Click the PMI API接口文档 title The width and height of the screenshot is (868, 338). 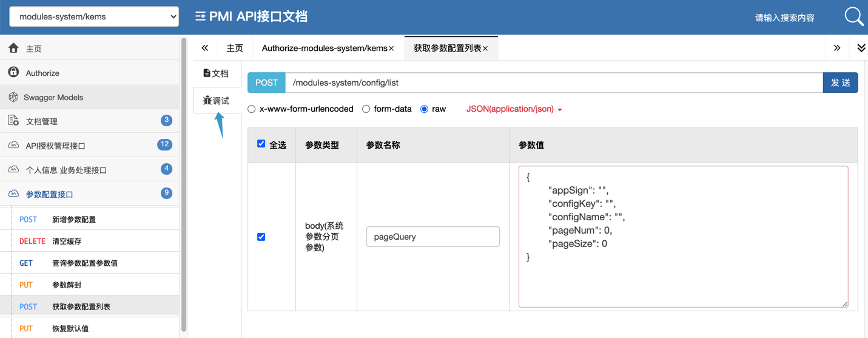pos(258,16)
